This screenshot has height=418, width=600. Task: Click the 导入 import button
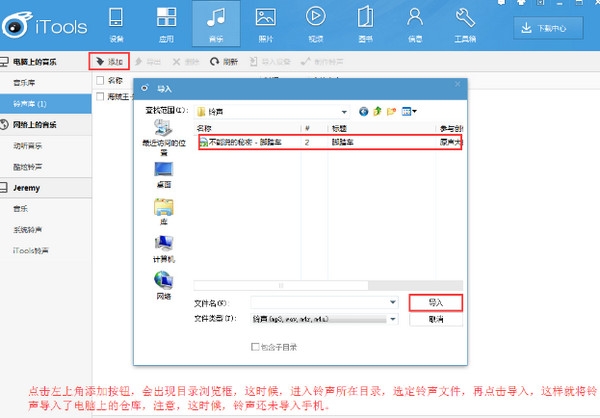pyautogui.click(x=436, y=303)
